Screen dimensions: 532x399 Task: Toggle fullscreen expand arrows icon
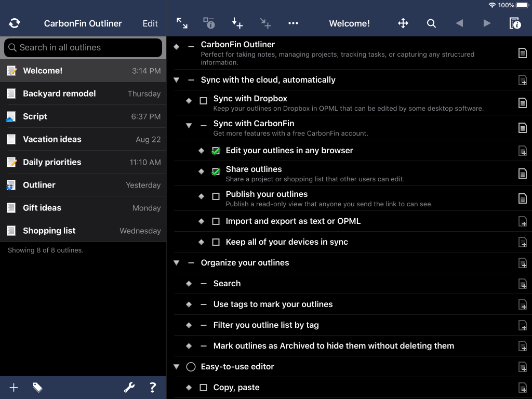[182, 23]
